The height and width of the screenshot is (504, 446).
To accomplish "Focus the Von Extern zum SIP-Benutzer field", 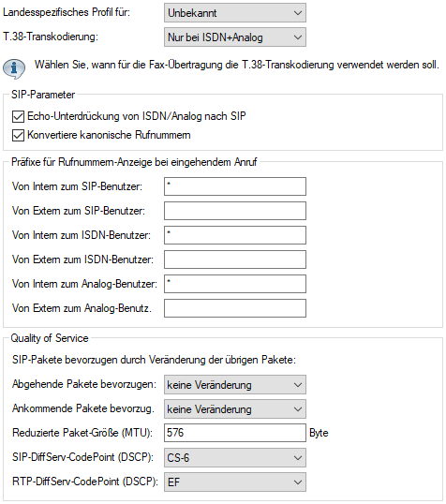I will [235, 211].
